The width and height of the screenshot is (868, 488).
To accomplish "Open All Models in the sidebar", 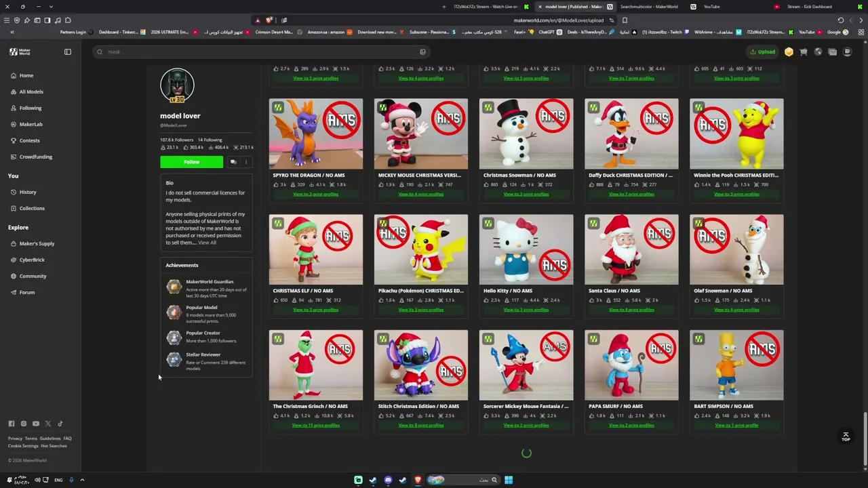I will (31, 91).
